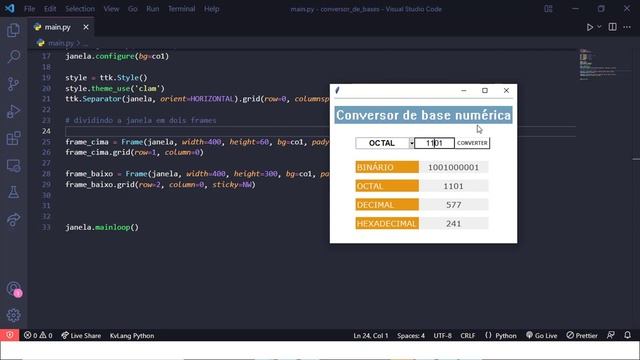Viewport: 640px width, 360px height.
Task: Click the comment on line 23
Action: tap(141, 120)
